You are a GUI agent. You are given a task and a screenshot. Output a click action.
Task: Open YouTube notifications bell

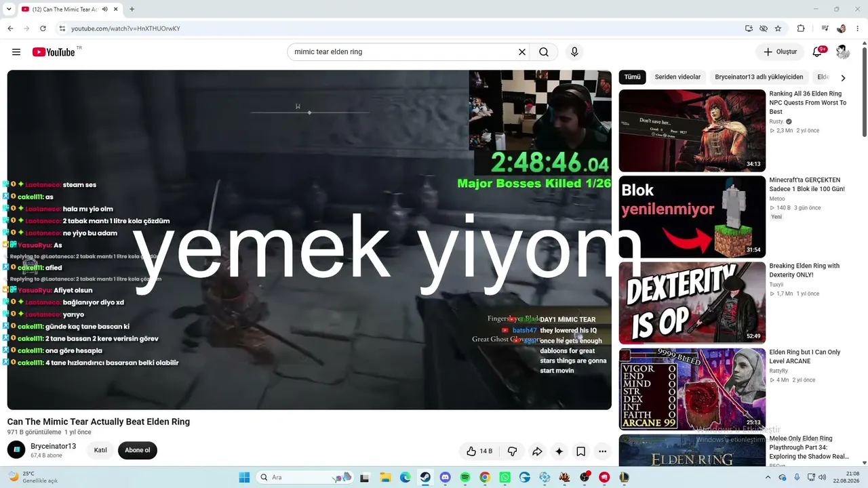[x=818, y=52]
